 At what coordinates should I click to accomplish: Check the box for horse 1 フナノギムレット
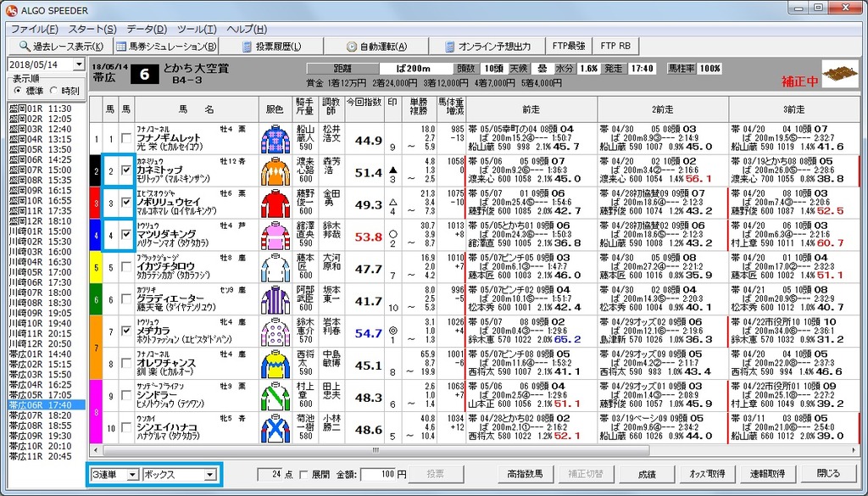(x=126, y=138)
